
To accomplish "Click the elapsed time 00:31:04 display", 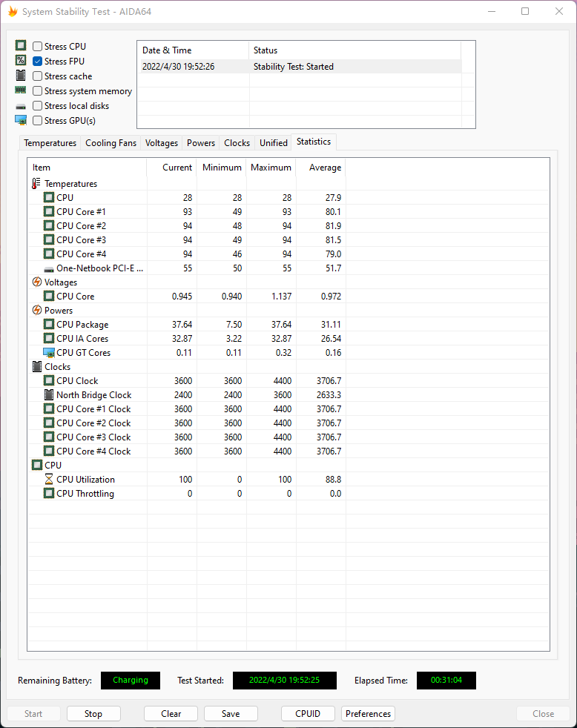I will pyautogui.click(x=446, y=680).
